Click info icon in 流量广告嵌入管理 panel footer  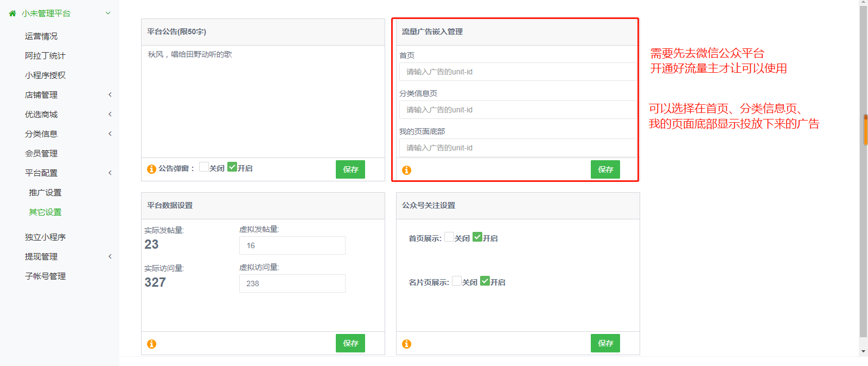click(x=406, y=171)
